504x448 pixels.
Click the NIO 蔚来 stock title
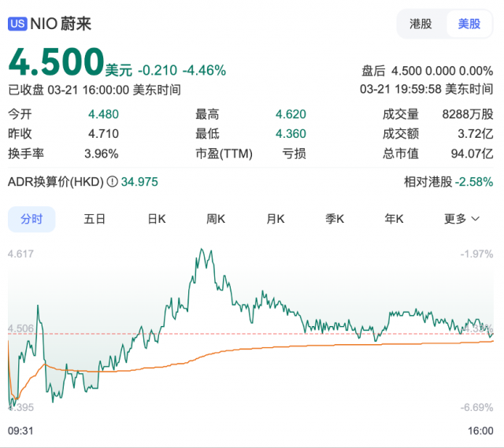pyautogui.click(x=61, y=24)
